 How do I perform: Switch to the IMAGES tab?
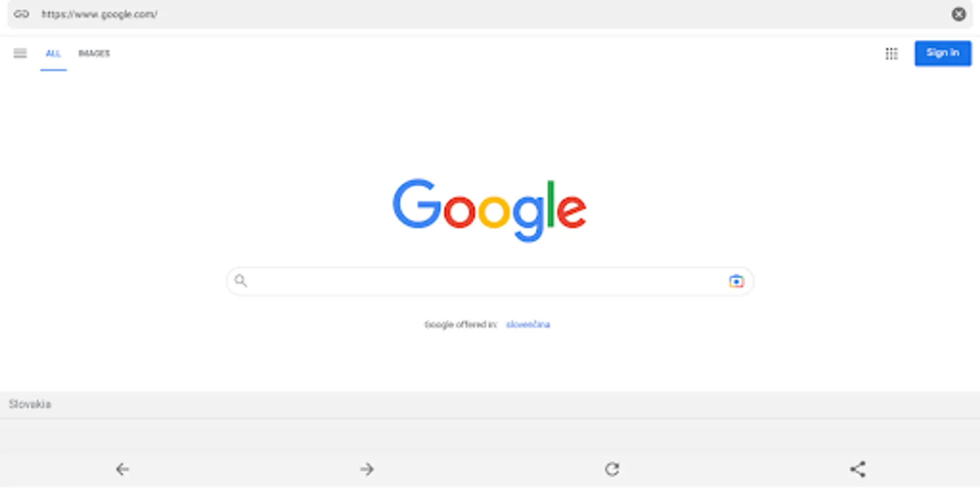[94, 53]
